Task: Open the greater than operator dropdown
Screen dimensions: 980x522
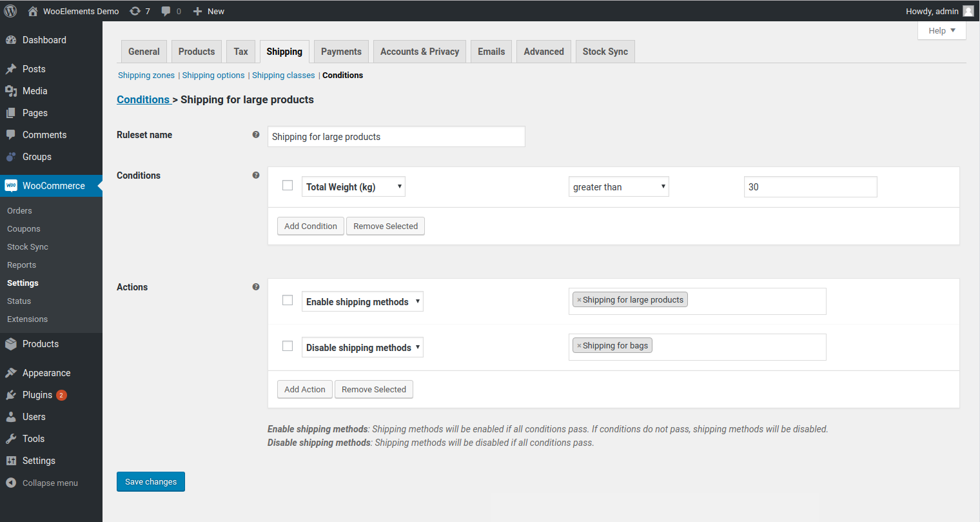Action: point(619,187)
